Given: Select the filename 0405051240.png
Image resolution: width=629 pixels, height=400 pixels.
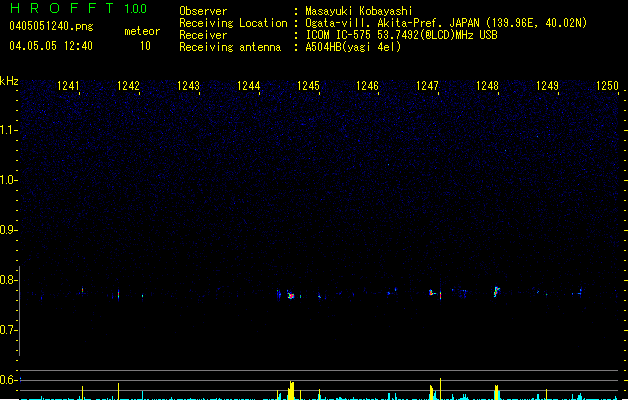Looking at the screenshot, I should click(x=51, y=26).
